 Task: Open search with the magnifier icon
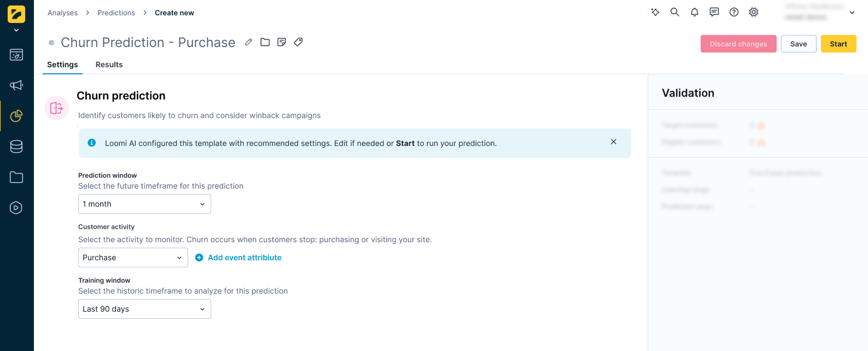674,12
